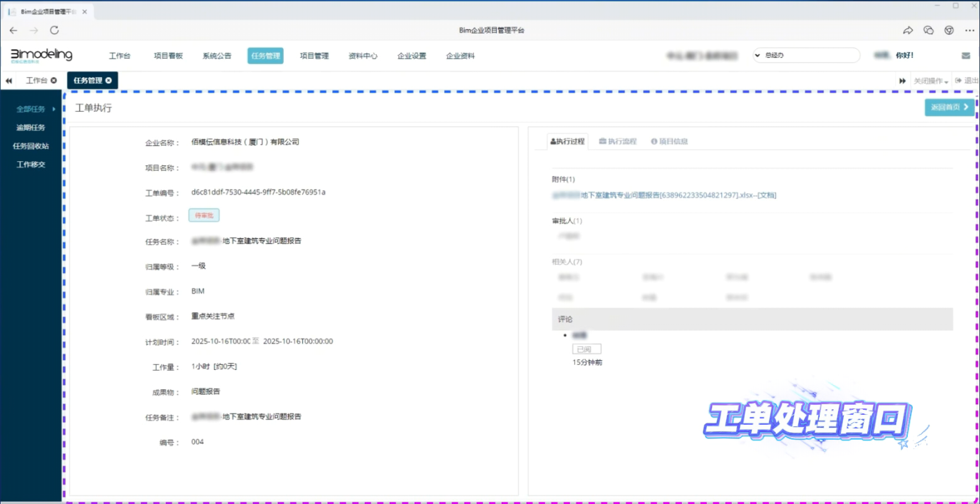Open 项目看板 in the top navigation
This screenshot has width=980, height=504.
point(168,56)
